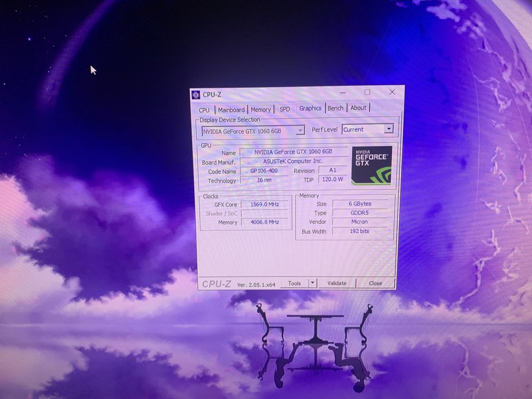Click the GDDR5 memory type value

(x=360, y=213)
